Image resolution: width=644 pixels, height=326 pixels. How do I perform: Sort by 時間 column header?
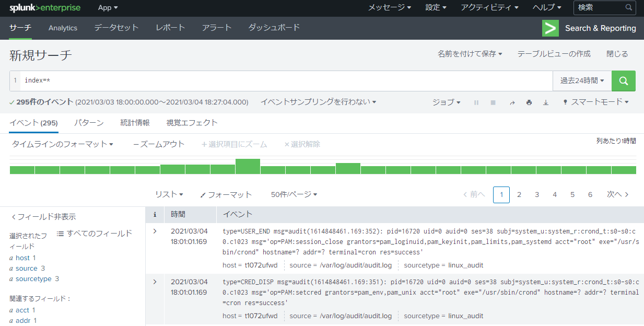pyautogui.click(x=178, y=214)
